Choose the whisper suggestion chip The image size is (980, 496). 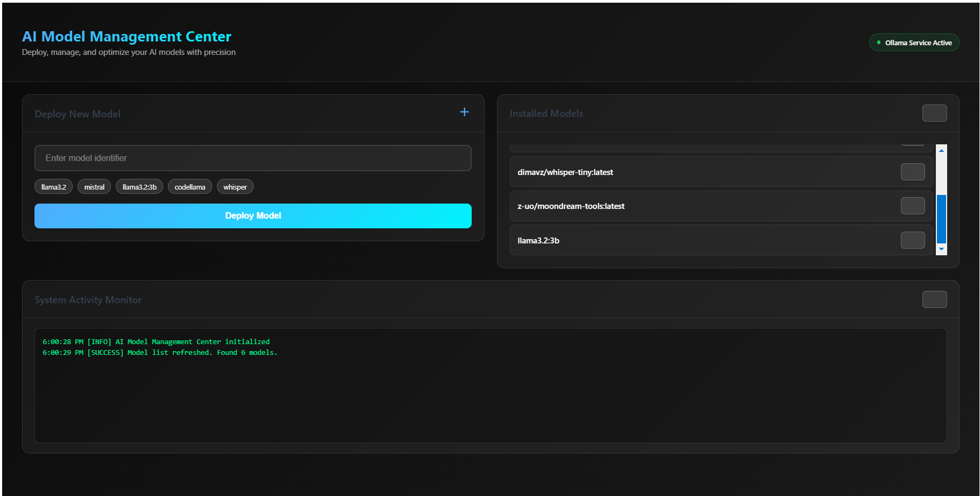click(235, 187)
